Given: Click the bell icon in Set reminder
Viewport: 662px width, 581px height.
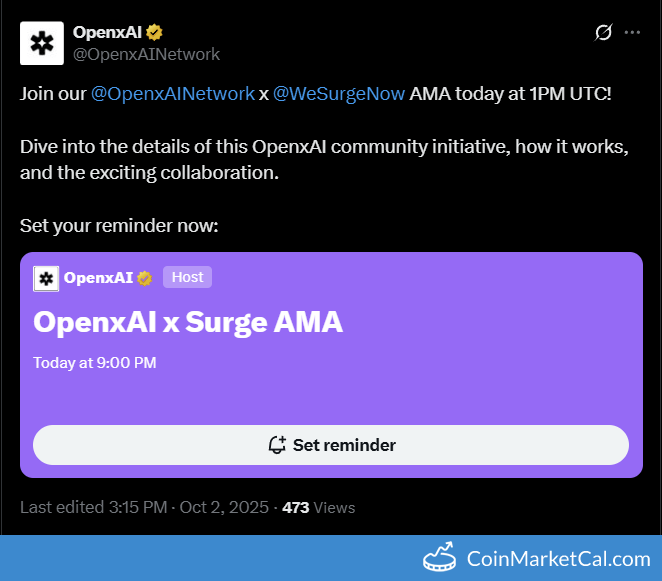Looking at the screenshot, I should (277, 445).
